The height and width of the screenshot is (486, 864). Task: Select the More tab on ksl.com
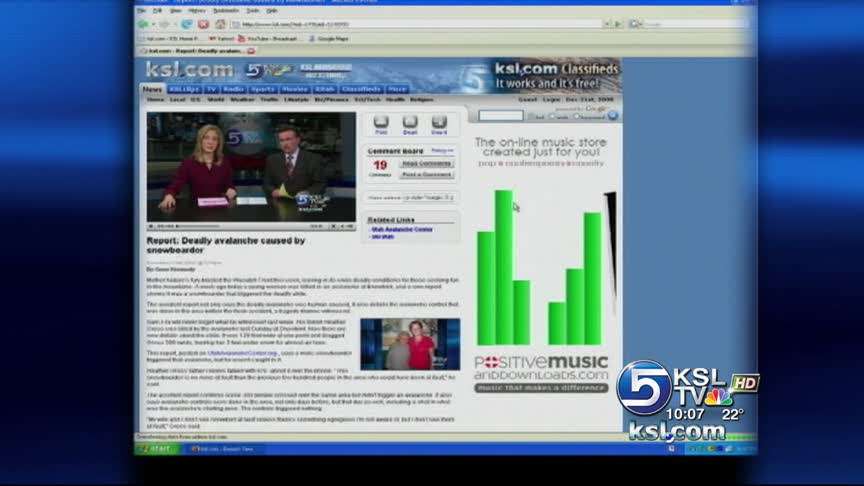click(x=397, y=89)
